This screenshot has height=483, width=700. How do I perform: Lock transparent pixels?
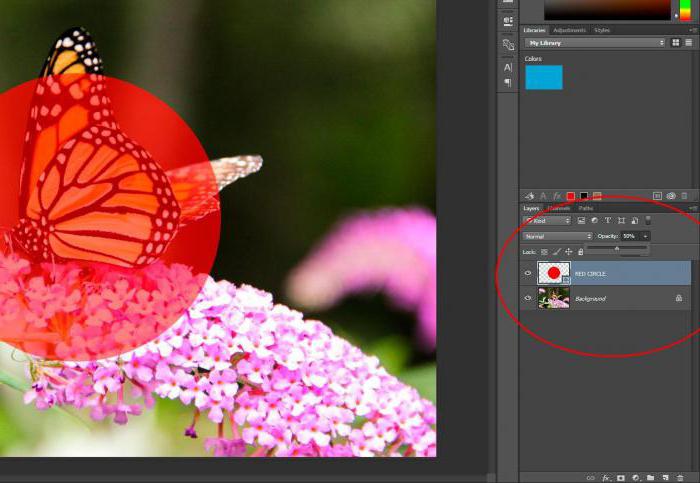(x=544, y=252)
